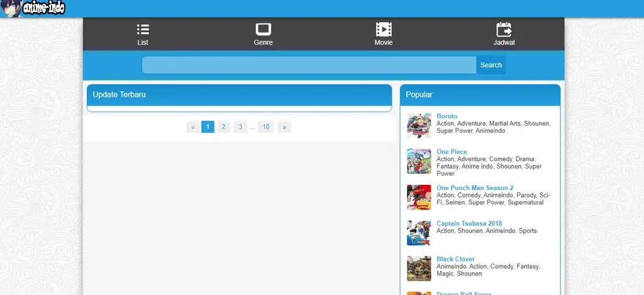Click the Jadwal menu label
Viewport: 644px width, 295px height.
pyautogui.click(x=504, y=42)
